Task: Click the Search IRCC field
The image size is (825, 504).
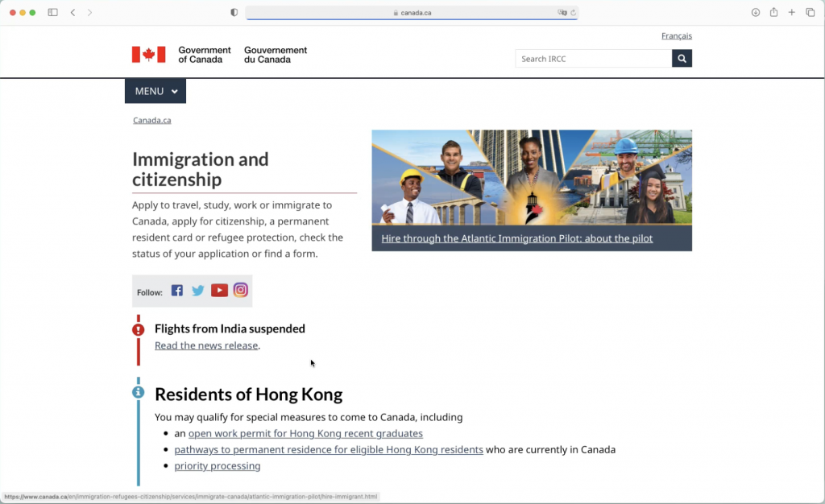Action: click(x=593, y=59)
